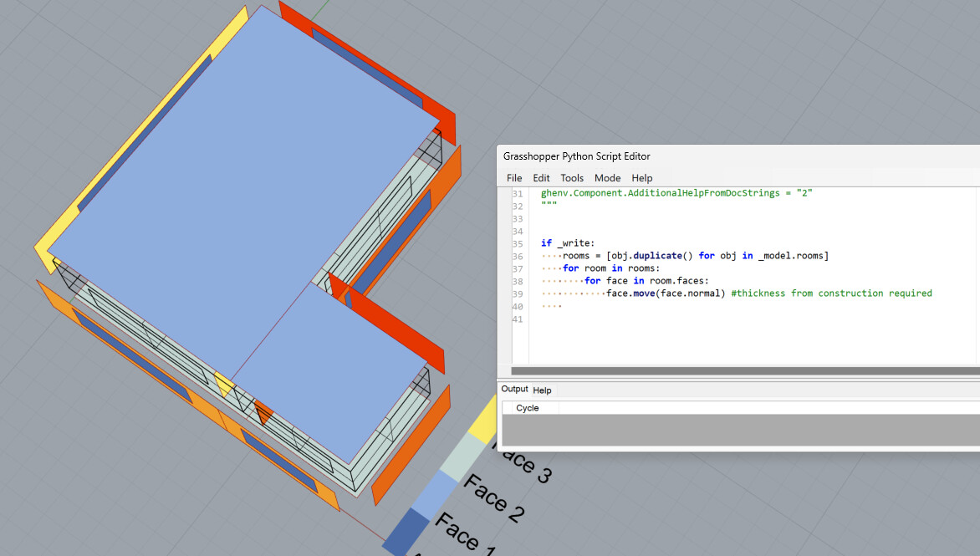Viewport: 980px width, 556px height.
Task: Click the '#thickness from construction required' comment
Action: point(831,293)
